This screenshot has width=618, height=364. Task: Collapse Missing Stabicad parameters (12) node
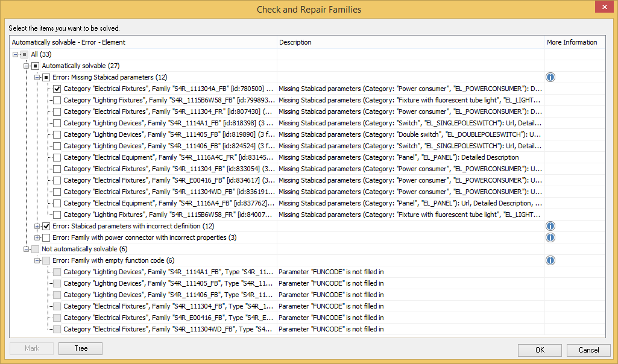point(37,77)
